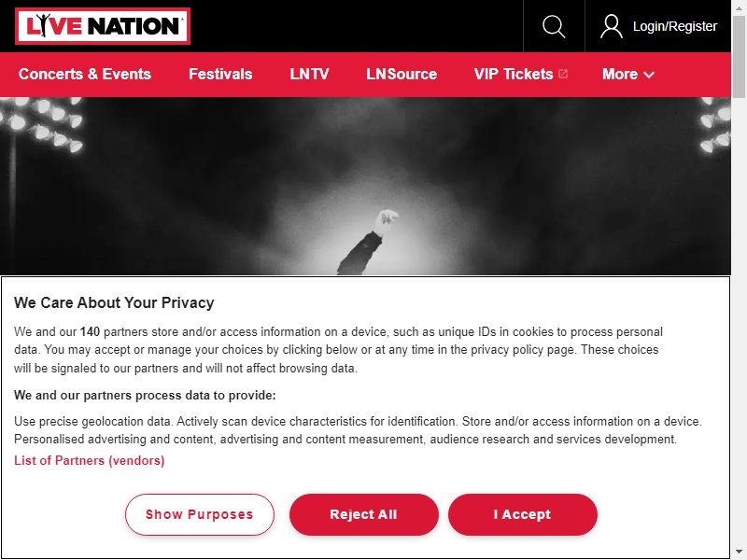Click Login/Register text
The image size is (747, 560).
pyautogui.click(x=674, y=26)
